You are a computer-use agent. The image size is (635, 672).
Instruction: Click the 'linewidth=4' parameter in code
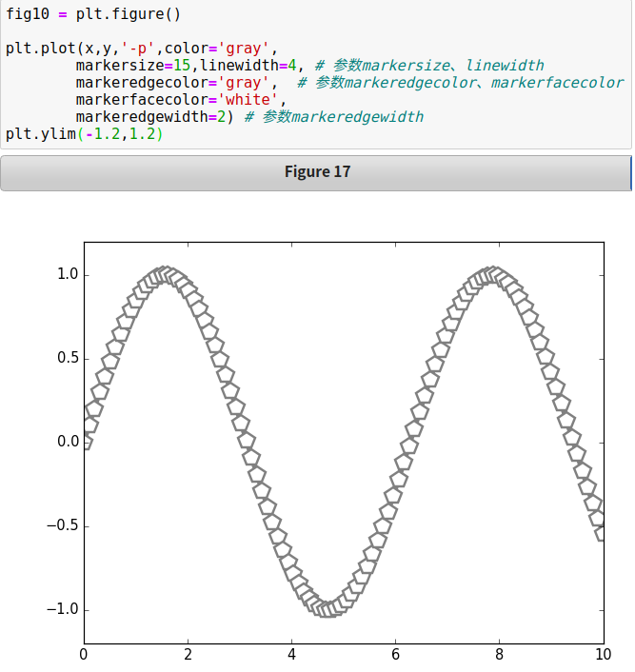248,66
